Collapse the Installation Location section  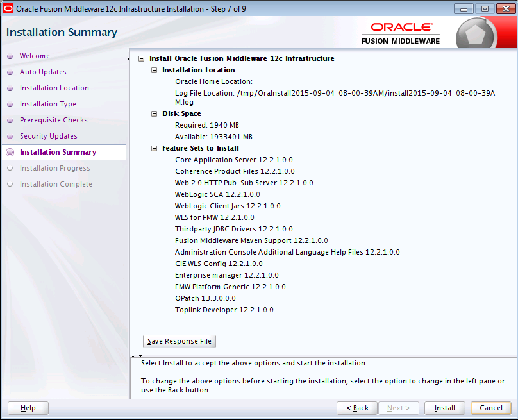[155, 71]
